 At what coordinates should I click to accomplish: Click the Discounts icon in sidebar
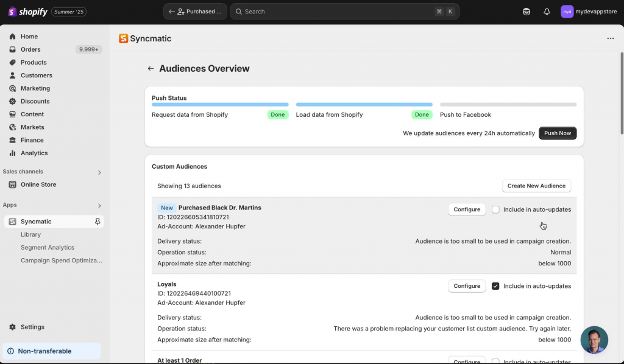(12, 101)
